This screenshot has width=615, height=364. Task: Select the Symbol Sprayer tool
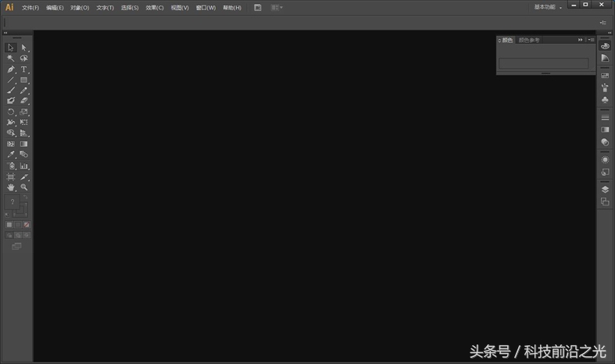11,166
